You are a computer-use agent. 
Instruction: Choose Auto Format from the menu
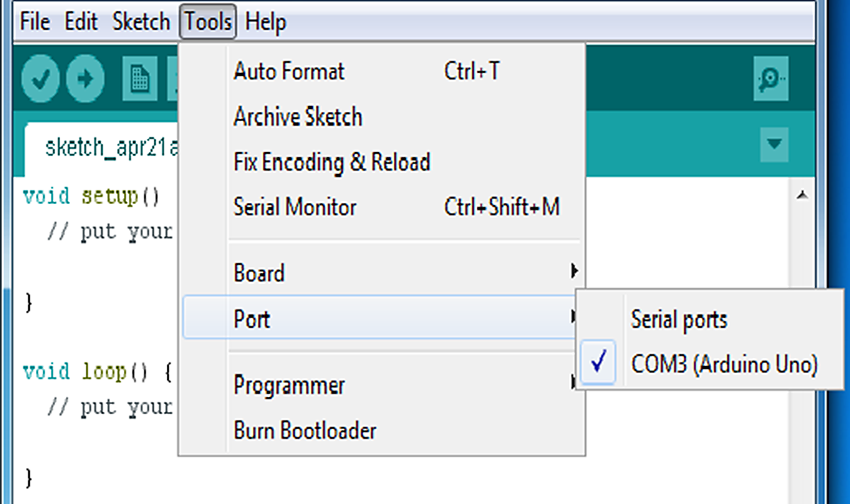tap(289, 71)
